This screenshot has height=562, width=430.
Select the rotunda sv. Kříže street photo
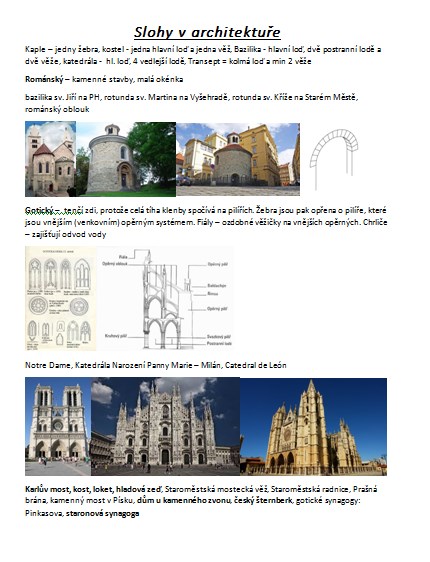point(238,159)
